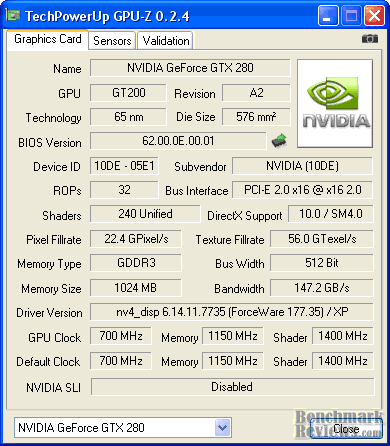
Task: Click the "BIOS Version" label
Action: 50,143
